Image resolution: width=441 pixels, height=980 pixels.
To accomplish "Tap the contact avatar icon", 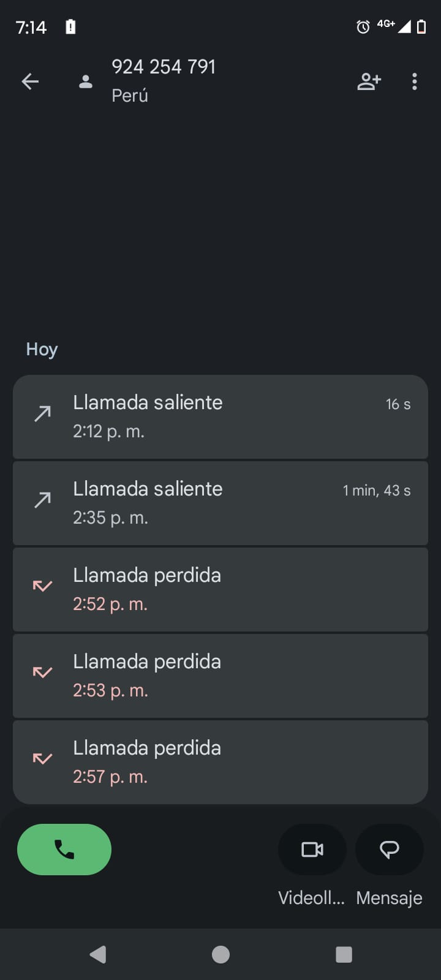I will pos(86,81).
